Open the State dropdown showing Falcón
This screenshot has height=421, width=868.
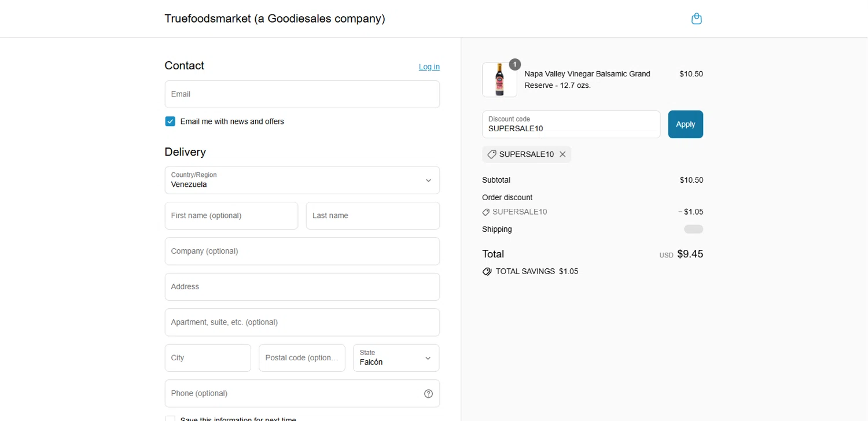pyautogui.click(x=396, y=358)
